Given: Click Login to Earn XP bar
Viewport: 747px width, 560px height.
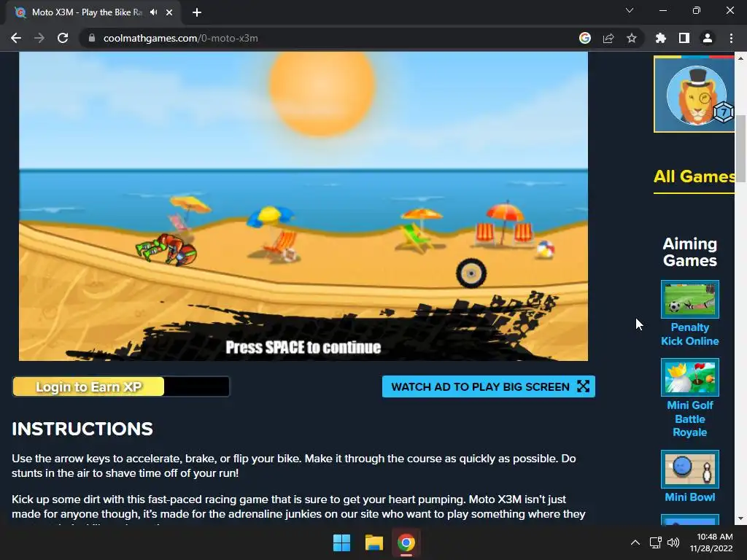Looking at the screenshot, I should tap(121, 386).
